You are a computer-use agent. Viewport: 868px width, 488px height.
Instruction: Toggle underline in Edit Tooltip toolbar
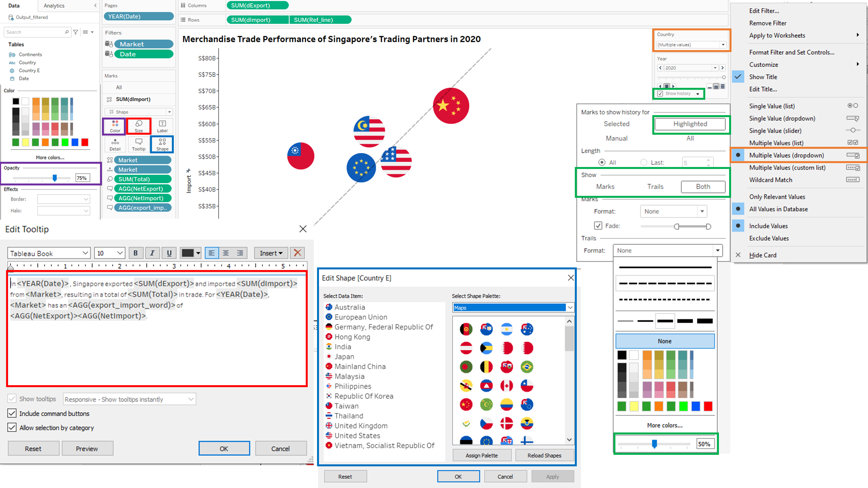[169, 253]
